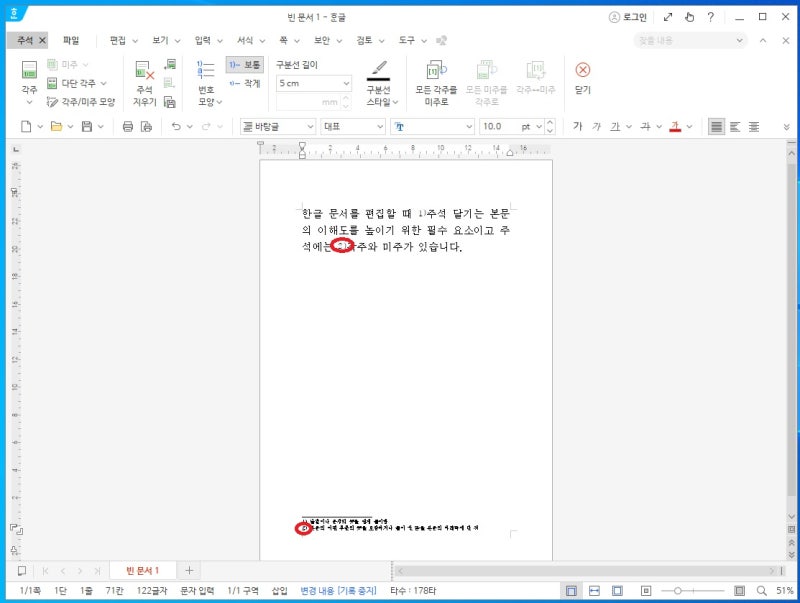The width and height of the screenshot is (800, 603).
Task: Click the 삽입 insert mode indicator
Action: point(280,590)
